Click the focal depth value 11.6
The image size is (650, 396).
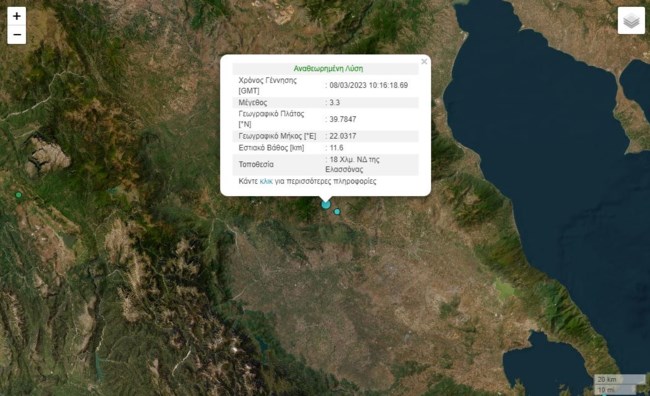click(x=336, y=148)
